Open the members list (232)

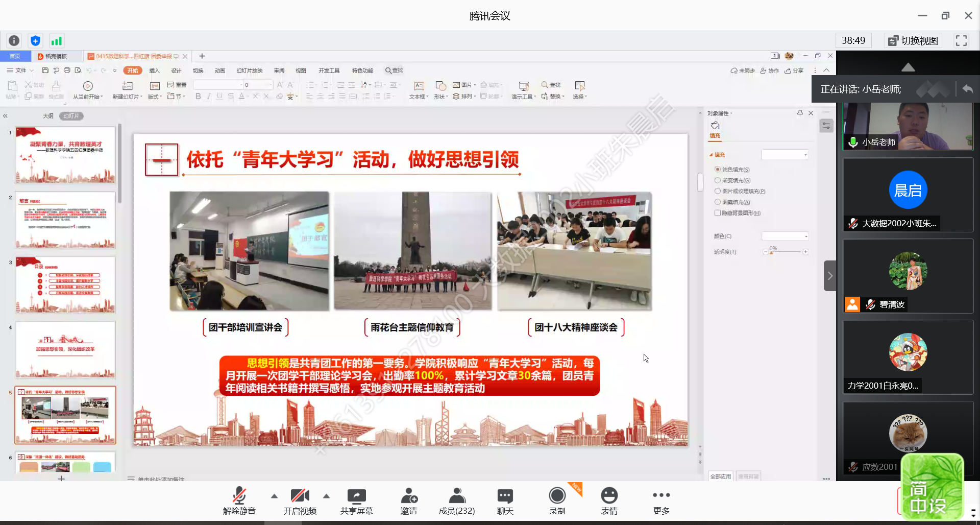457,496
